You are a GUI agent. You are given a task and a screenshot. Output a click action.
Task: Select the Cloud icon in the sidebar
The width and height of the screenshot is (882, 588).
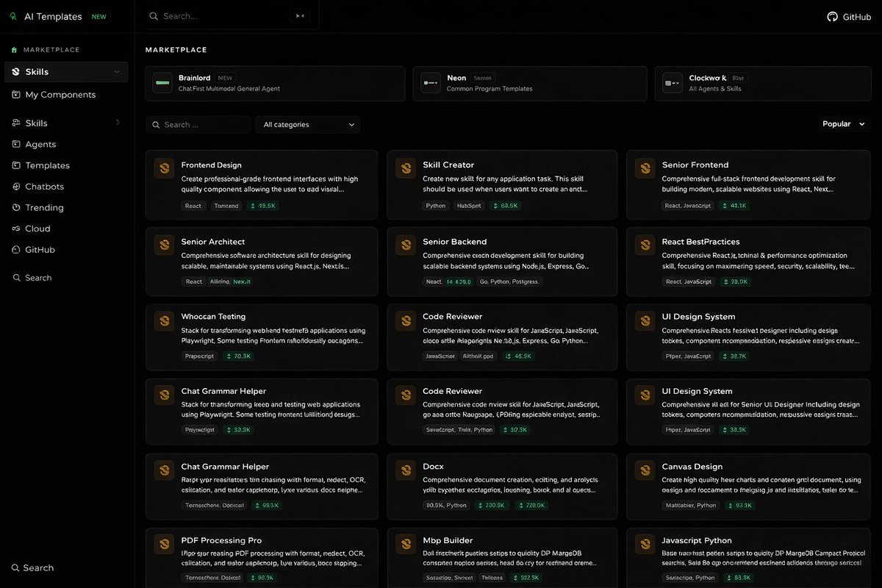tap(16, 229)
